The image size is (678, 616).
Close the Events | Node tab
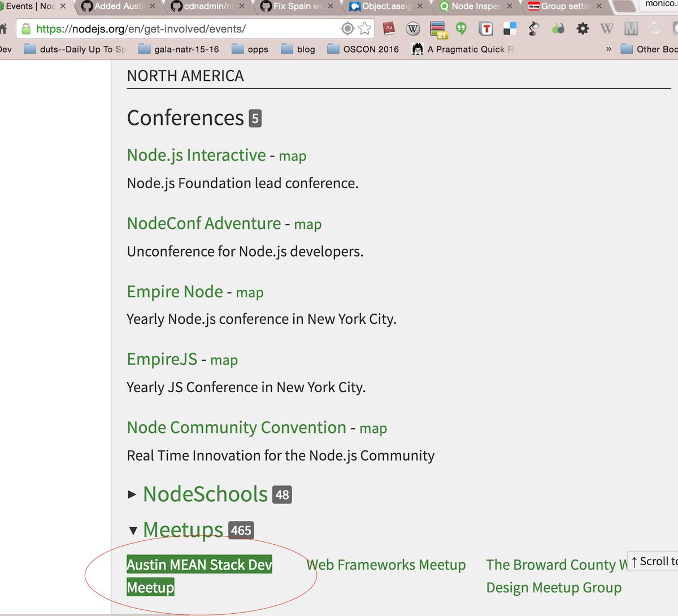coord(63,6)
